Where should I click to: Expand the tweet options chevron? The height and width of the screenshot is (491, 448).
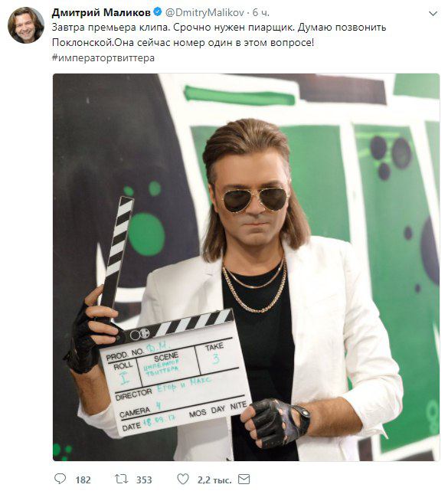coord(433,14)
